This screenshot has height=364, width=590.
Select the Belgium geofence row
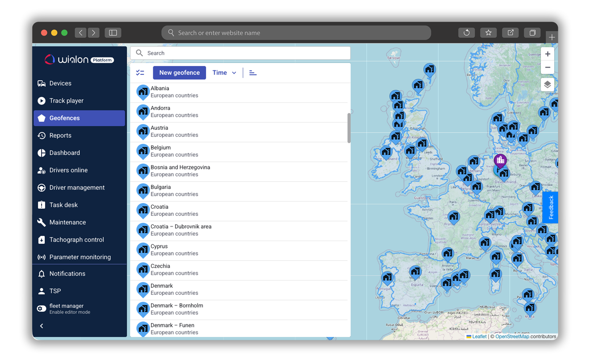click(239, 151)
